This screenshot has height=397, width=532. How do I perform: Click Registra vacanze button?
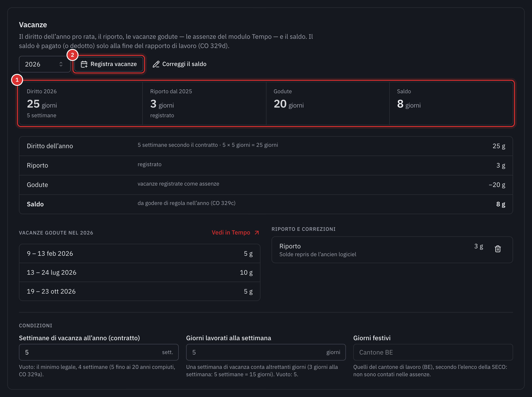pos(109,64)
